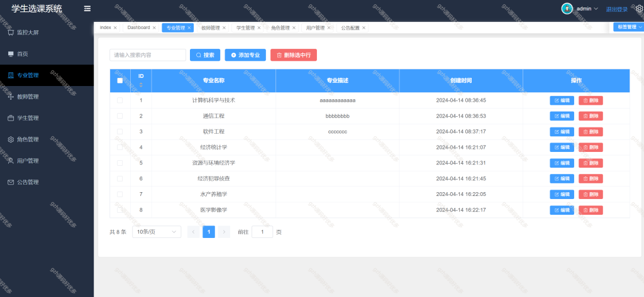Click the 搜索 search button
This screenshot has width=644, height=297.
205,55
